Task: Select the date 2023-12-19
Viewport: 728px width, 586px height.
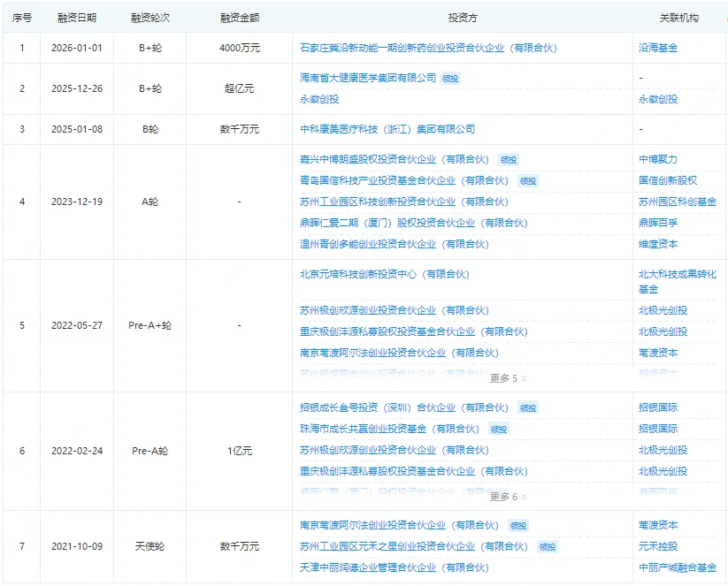Action: pyautogui.click(x=77, y=202)
